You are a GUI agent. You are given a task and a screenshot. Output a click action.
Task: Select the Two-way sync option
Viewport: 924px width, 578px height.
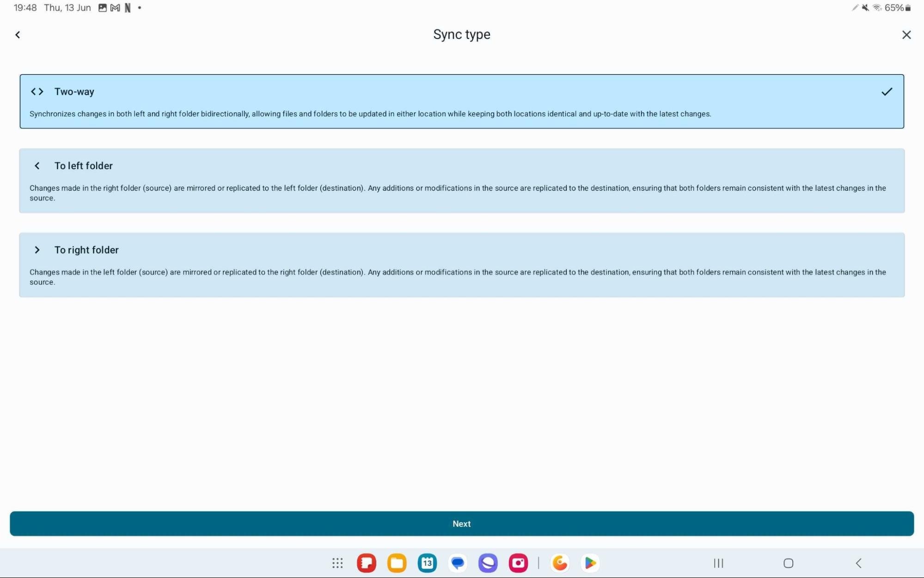click(462, 101)
